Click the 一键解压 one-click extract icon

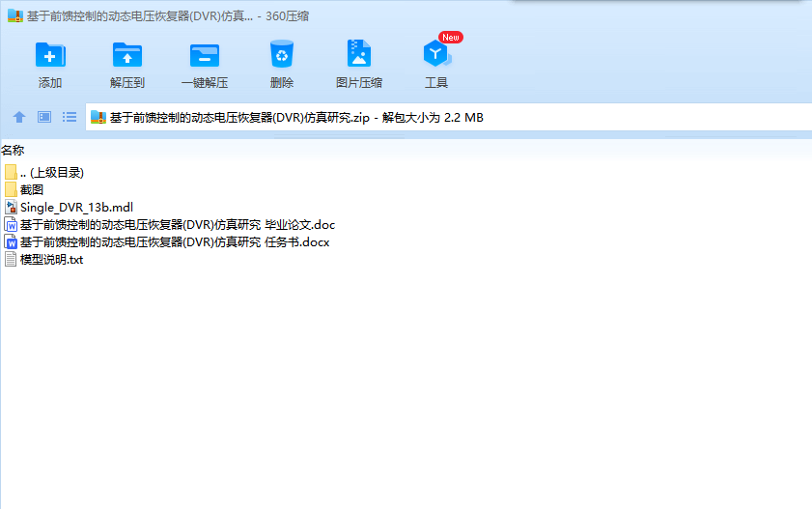coord(205,55)
